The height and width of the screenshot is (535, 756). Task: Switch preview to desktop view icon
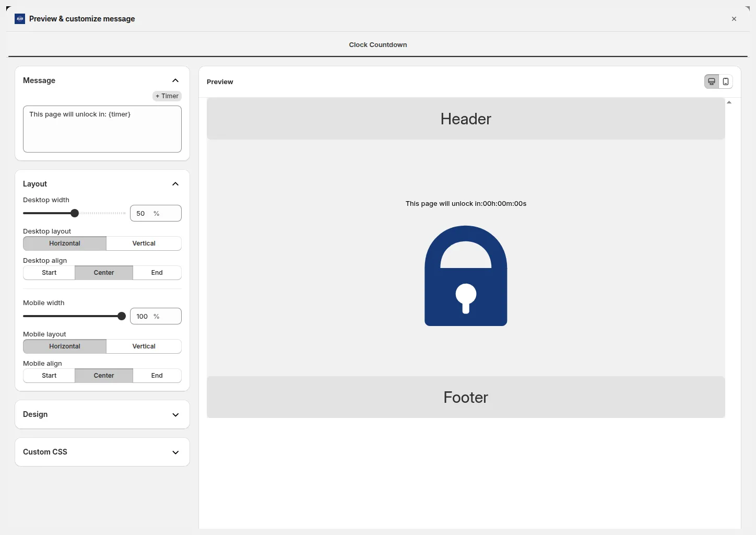pos(712,82)
